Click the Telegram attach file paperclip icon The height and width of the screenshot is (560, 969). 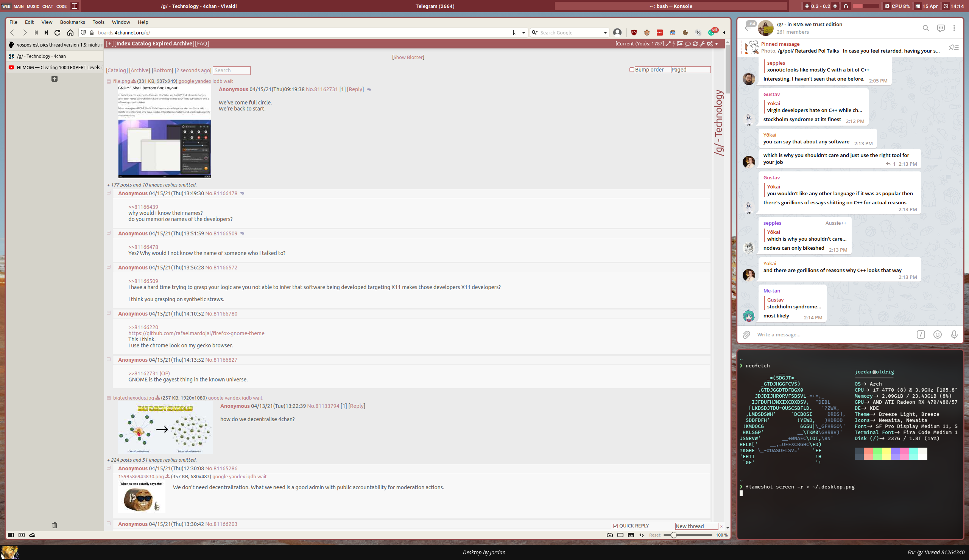click(746, 334)
